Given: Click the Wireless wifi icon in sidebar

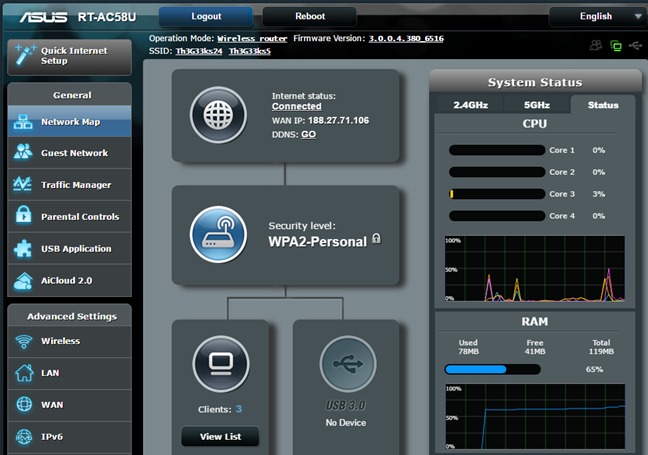Looking at the screenshot, I should coord(24,341).
